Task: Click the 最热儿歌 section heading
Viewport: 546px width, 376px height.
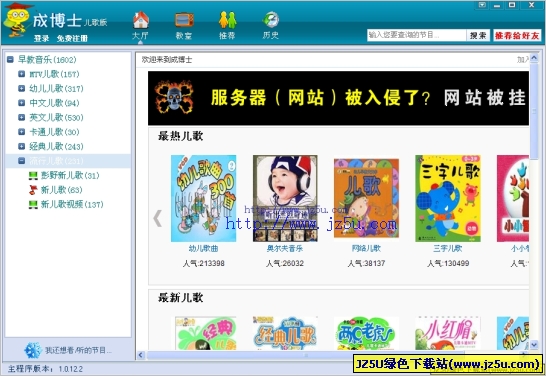Action: tap(180, 136)
